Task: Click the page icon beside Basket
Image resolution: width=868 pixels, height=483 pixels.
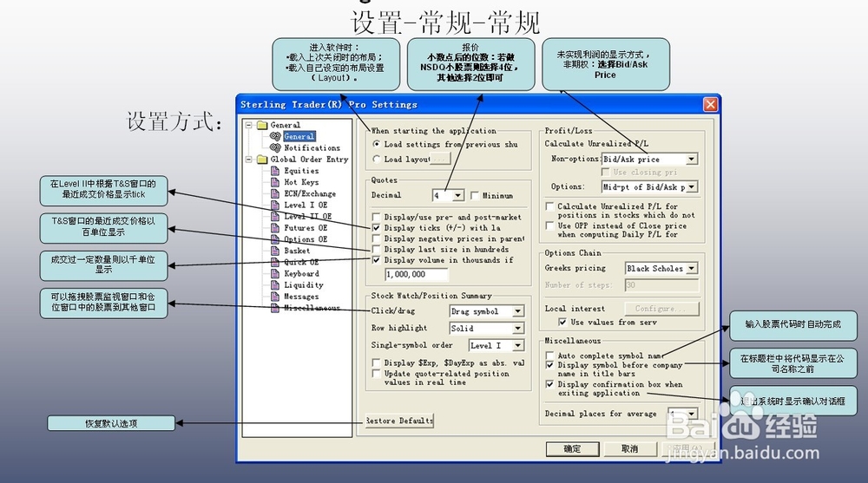Action: (x=274, y=251)
